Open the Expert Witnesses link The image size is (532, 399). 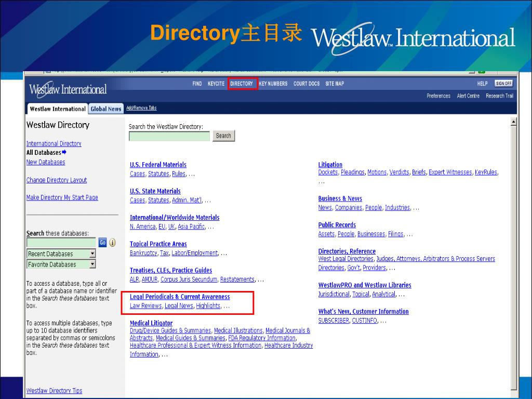click(x=450, y=172)
